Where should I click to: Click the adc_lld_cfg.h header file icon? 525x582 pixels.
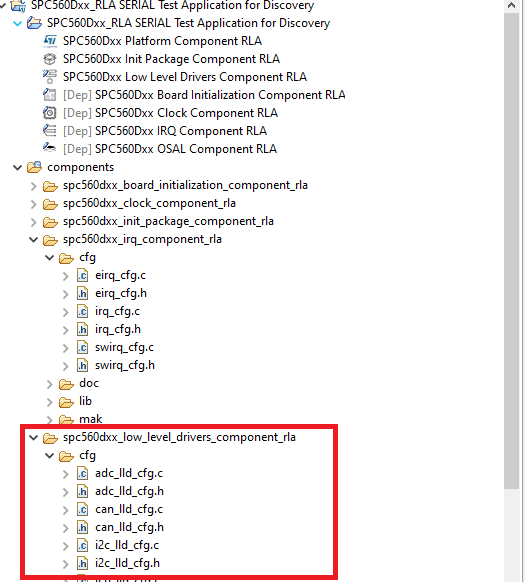point(82,491)
